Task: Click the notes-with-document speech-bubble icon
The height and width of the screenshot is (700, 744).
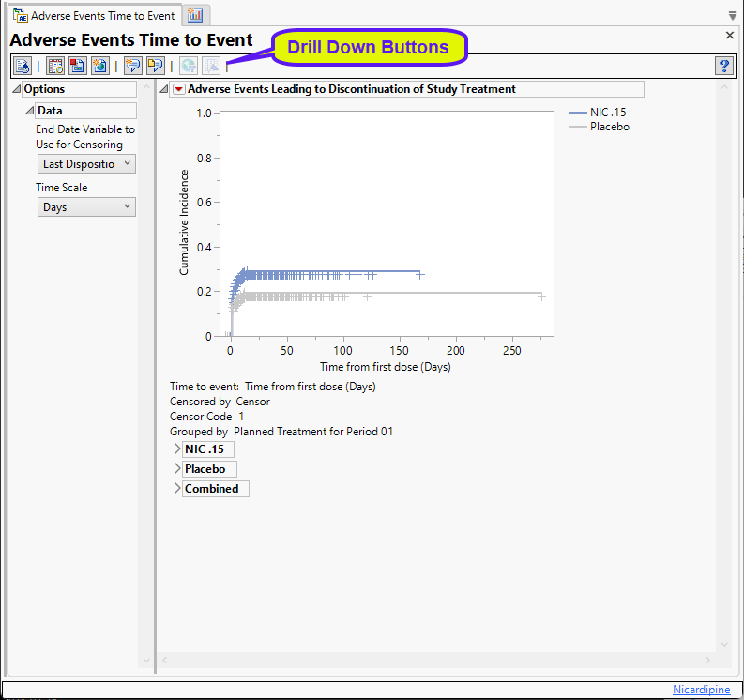Action: point(156,66)
